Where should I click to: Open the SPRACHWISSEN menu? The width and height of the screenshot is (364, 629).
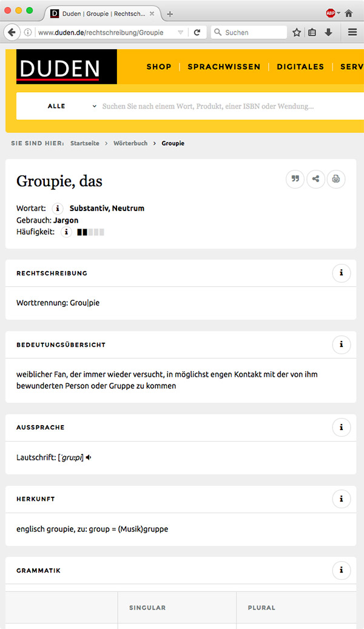pyautogui.click(x=224, y=67)
